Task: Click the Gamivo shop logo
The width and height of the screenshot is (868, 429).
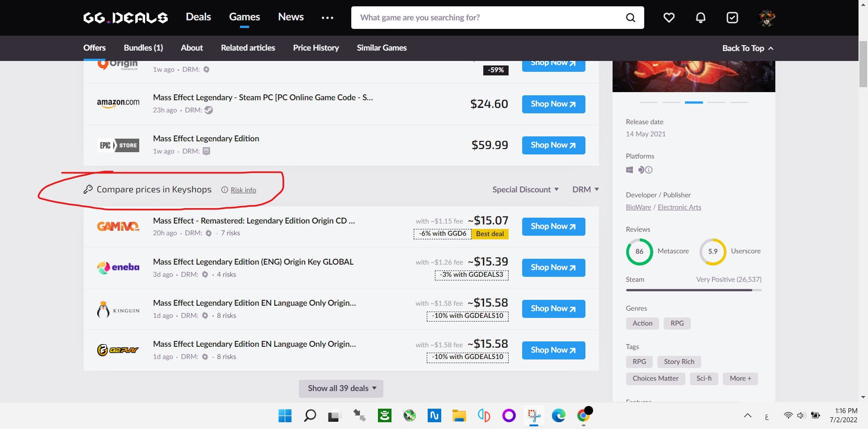Action: (x=118, y=226)
